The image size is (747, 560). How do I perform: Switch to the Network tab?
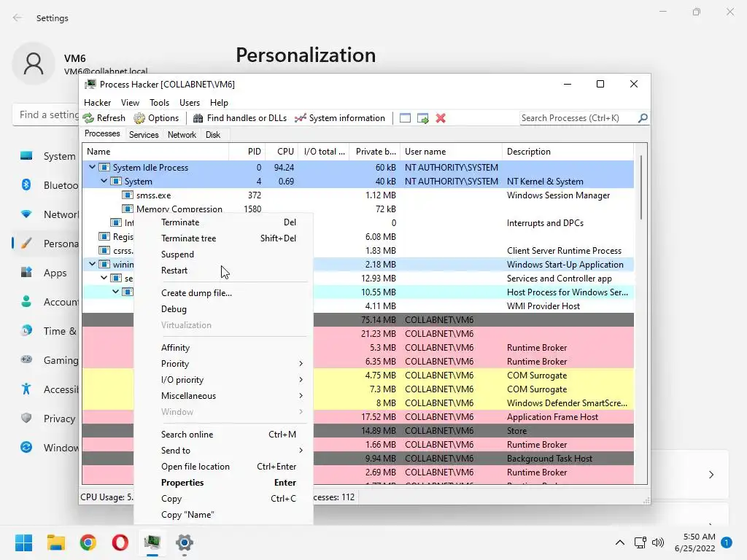coord(182,135)
